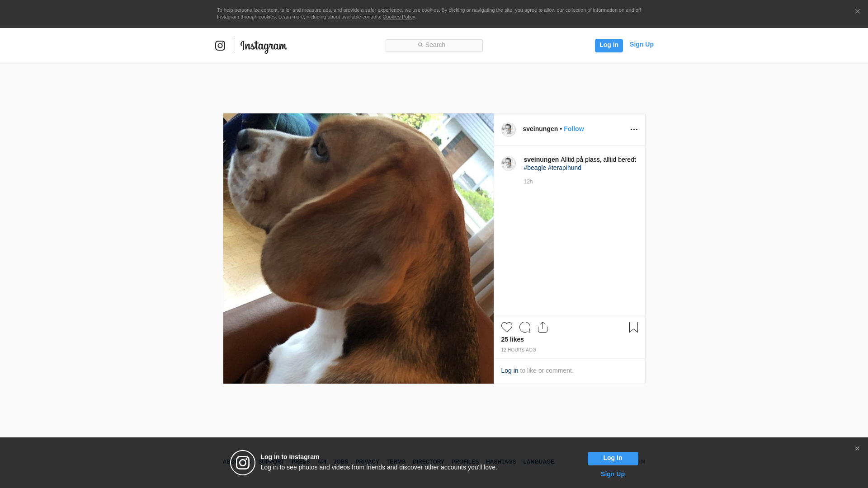
Task: Open the #beagle hashtag
Action: coord(535,168)
